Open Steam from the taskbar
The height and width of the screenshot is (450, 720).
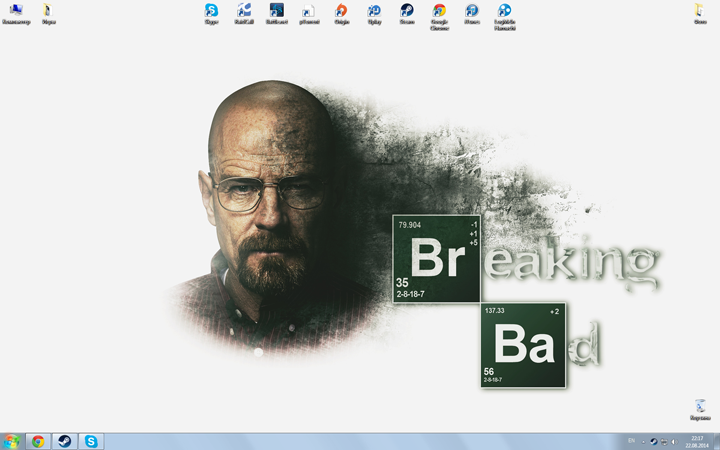[64, 441]
